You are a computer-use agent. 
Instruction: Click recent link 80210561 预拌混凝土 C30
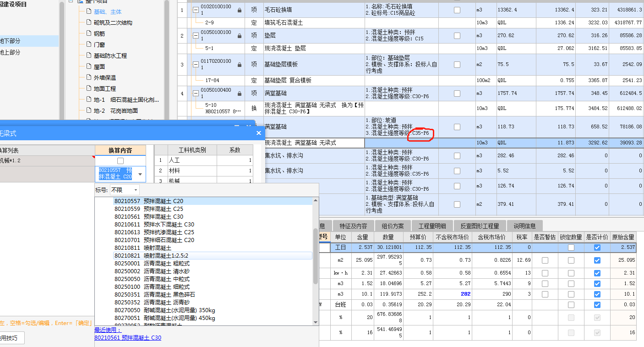[128, 338]
